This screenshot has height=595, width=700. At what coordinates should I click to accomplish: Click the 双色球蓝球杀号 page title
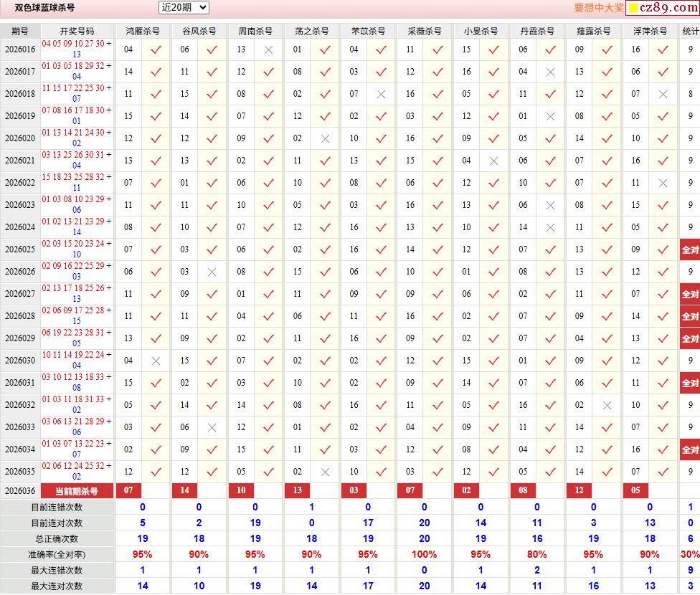pyautogui.click(x=44, y=9)
